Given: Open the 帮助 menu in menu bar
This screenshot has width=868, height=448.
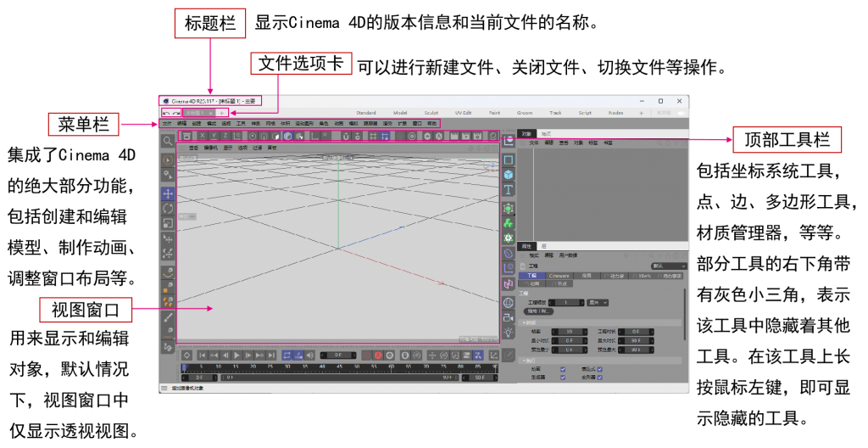Looking at the screenshot, I should coord(432,124).
